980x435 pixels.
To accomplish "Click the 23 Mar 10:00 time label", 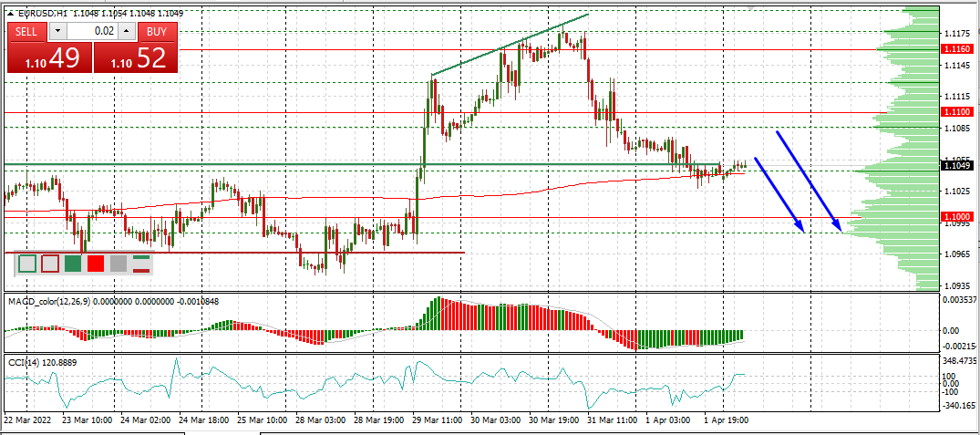I will tap(88, 420).
